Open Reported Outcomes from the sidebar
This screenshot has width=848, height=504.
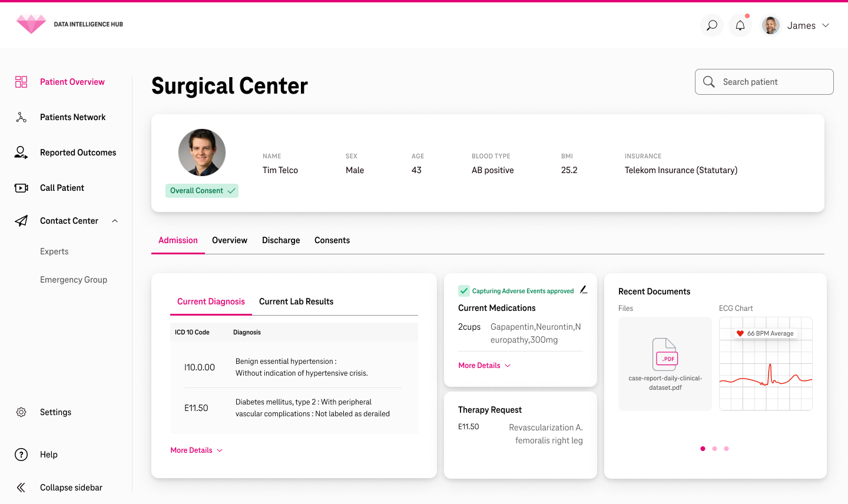(21, 152)
